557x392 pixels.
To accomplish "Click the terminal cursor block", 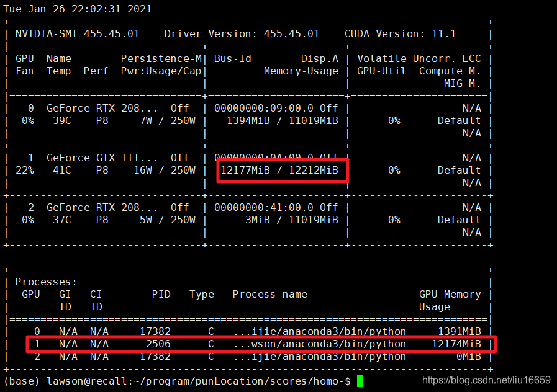I will (x=361, y=381).
